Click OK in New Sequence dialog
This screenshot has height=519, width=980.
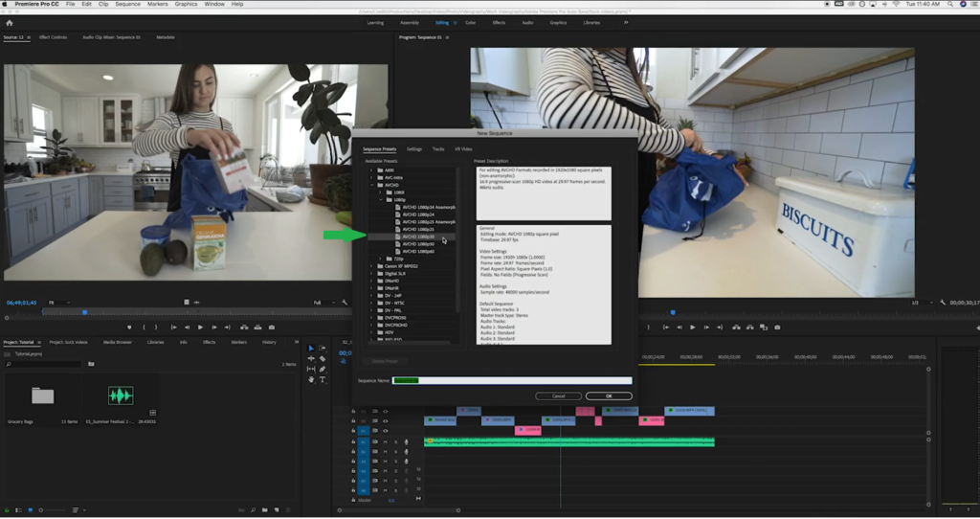coord(609,395)
